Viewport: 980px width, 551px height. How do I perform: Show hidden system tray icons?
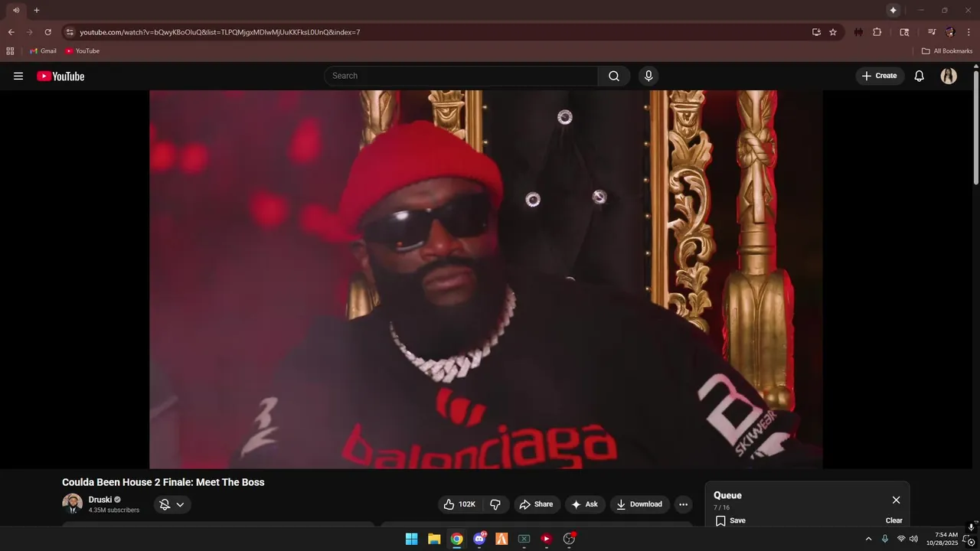pos(868,539)
